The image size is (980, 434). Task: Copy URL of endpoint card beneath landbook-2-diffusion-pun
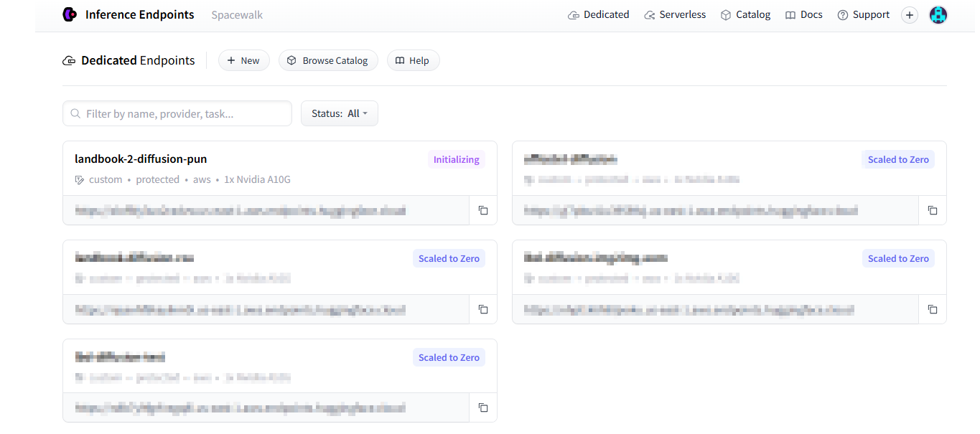tap(483, 310)
